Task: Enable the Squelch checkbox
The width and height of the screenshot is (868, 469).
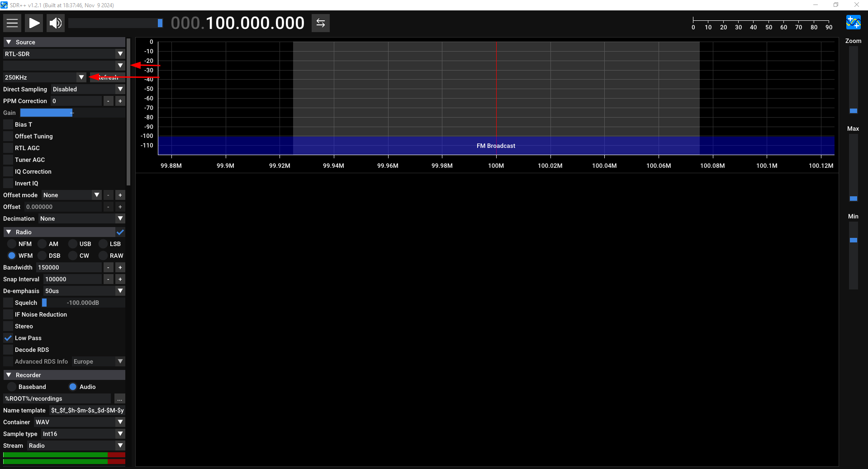Action: pos(8,303)
